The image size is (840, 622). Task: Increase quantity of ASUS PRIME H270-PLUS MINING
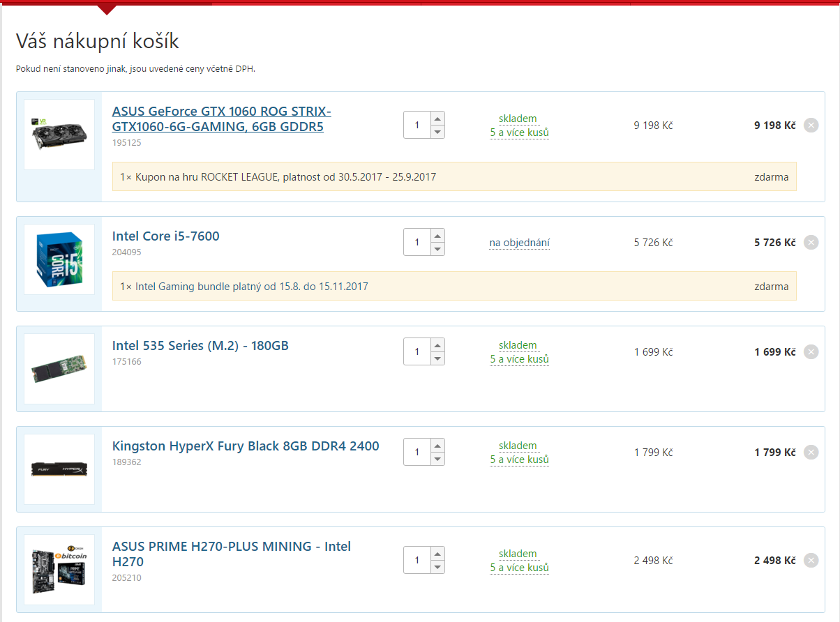click(x=437, y=554)
